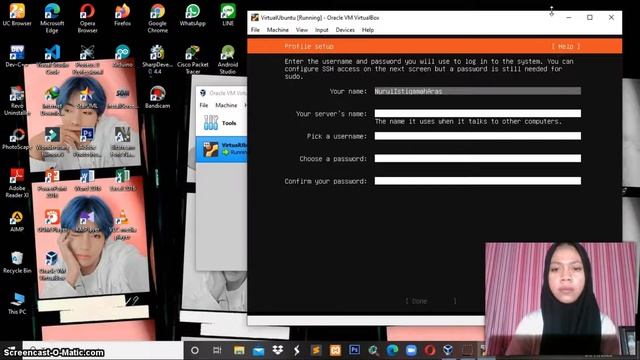The height and width of the screenshot is (360, 640).
Task: Open XAMPP from the taskbar
Action: [335, 350]
